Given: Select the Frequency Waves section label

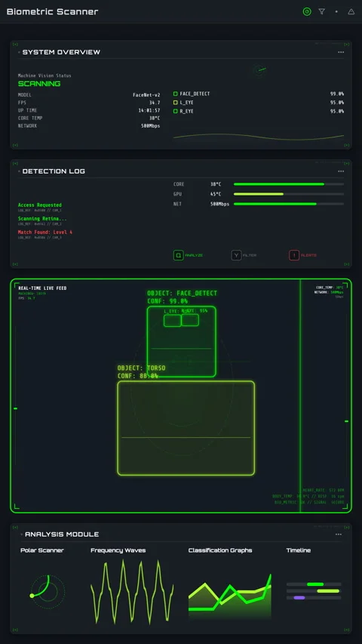Looking at the screenshot, I should point(118,550).
